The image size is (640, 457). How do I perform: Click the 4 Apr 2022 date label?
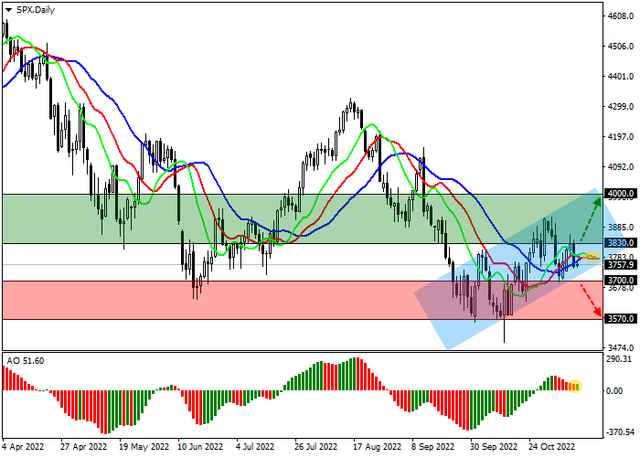point(24,448)
